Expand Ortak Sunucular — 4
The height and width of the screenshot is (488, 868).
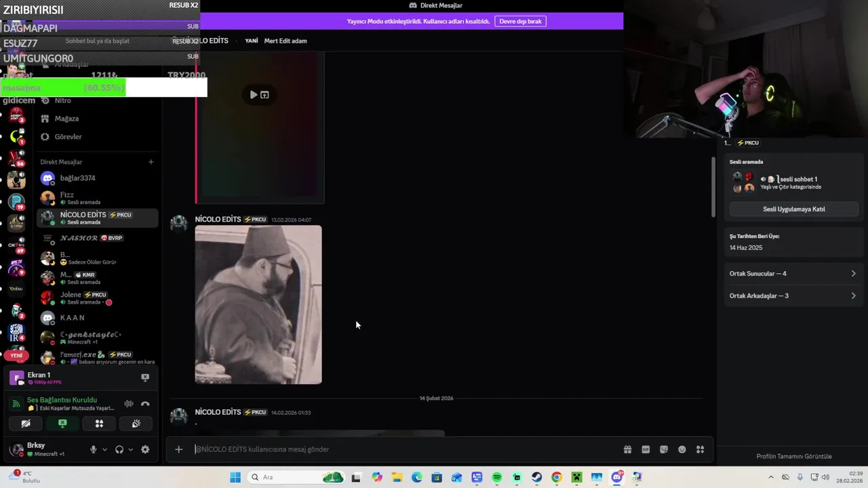tap(792, 274)
